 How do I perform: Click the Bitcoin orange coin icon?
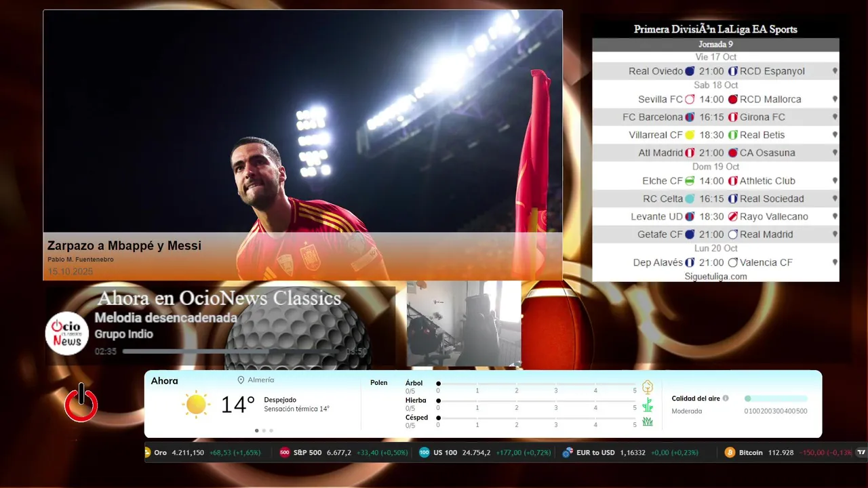click(730, 453)
